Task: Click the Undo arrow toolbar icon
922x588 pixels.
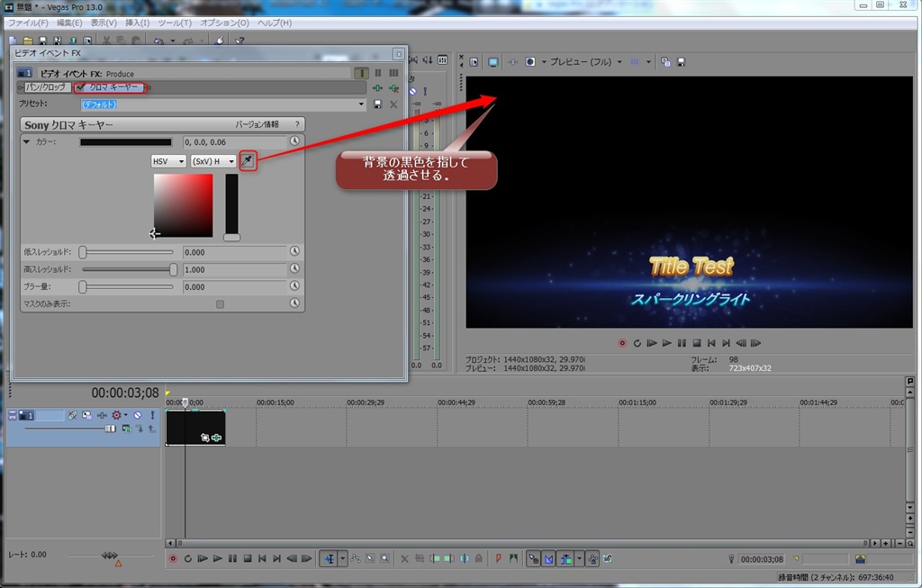Action: pyautogui.click(x=158, y=41)
